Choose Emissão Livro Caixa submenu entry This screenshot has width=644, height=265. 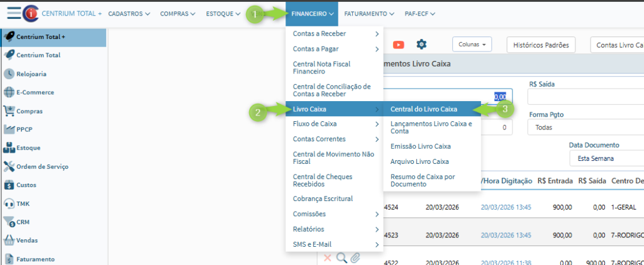[x=420, y=146]
